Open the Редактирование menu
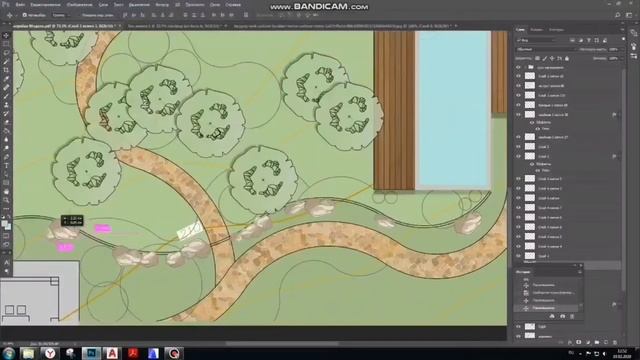This screenshot has width=640, height=360. click(x=45, y=5)
